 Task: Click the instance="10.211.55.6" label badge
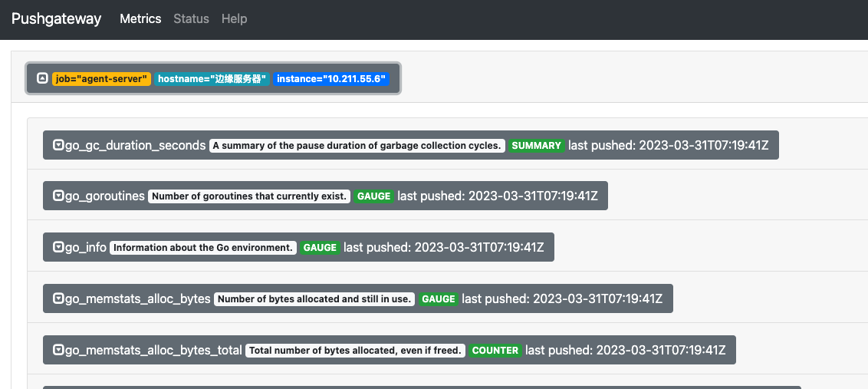point(331,79)
